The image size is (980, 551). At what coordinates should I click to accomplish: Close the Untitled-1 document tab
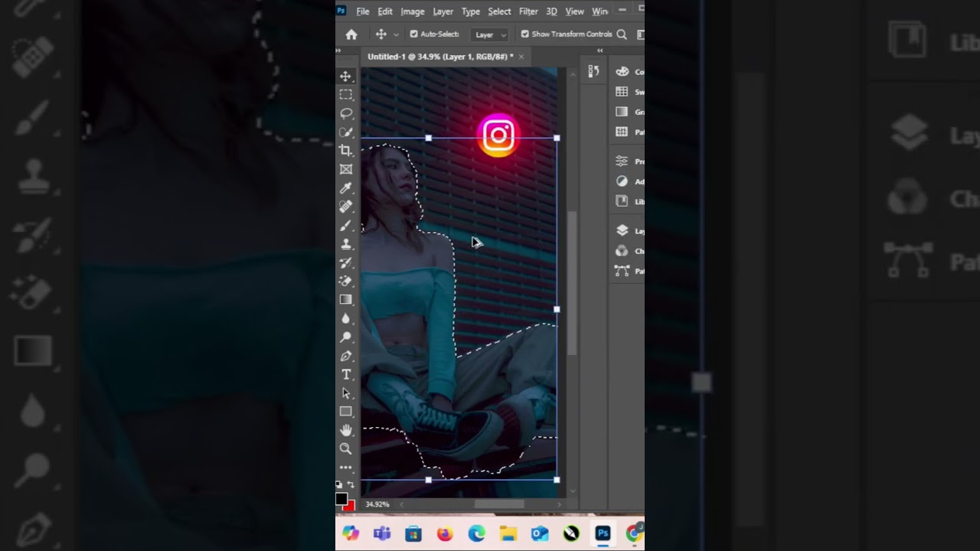coord(521,57)
